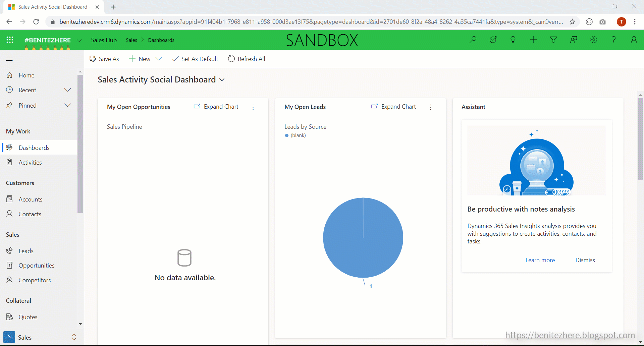This screenshot has height=346, width=644.
Task: Go back in browser history
Action: 9,22
